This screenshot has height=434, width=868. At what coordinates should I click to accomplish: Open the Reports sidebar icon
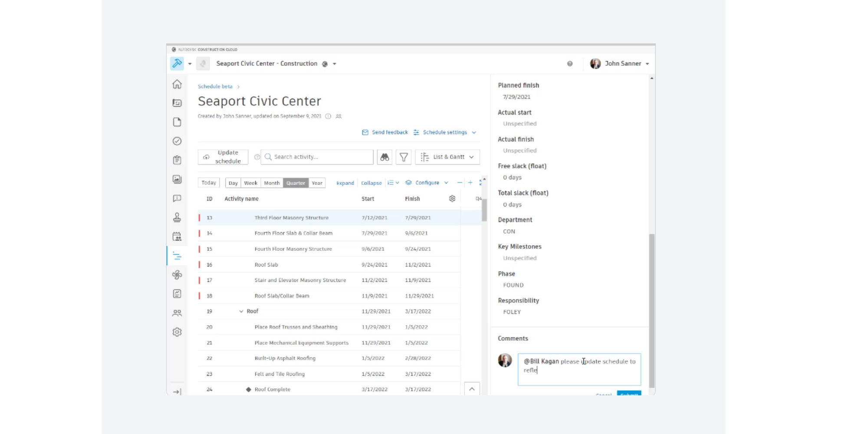(177, 294)
